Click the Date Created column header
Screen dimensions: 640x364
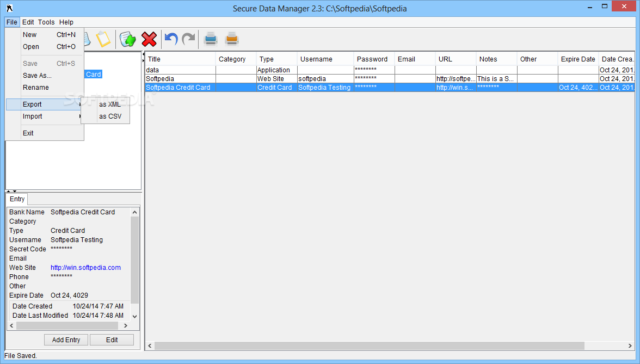[x=617, y=59]
